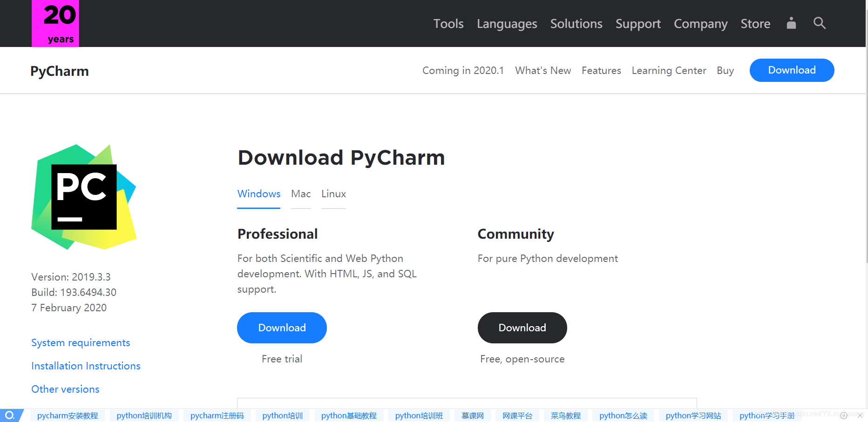Image resolution: width=868 pixels, height=422 pixels.
Task: Click the python基础教程 suggestion
Action: (349, 415)
